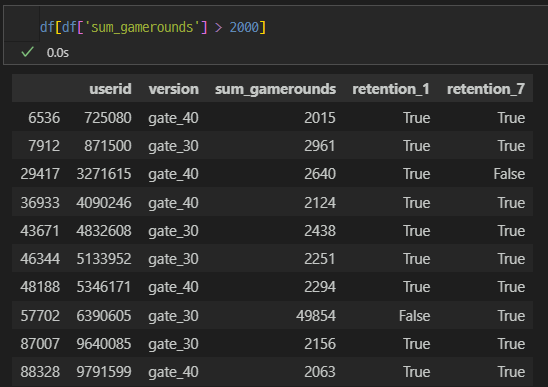Select row index 36933
The width and height of the screenshot is (548, 387).
(x=40, y=203)
